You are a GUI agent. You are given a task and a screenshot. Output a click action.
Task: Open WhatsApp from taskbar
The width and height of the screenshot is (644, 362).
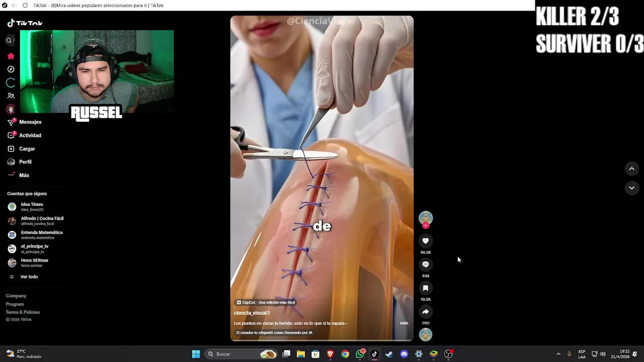pos(360,354)
